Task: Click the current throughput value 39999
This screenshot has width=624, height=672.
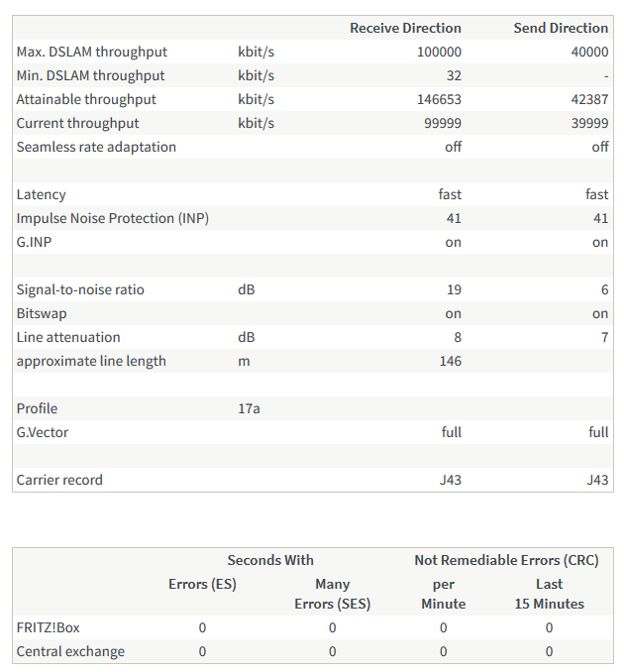Action: click(x=589, y=123)
